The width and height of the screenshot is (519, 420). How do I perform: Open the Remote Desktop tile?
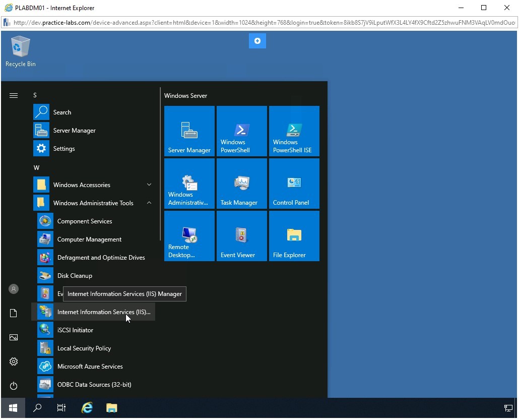(x=189, y=236)
